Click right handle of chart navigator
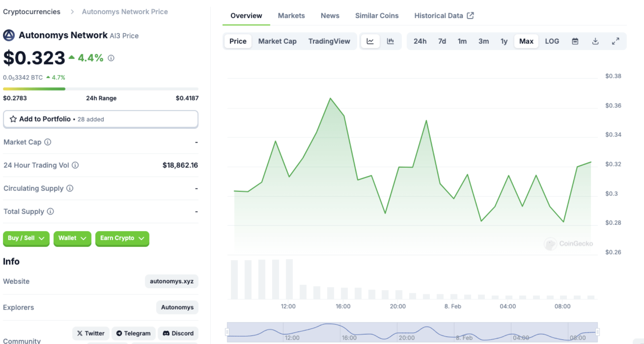Viewport: 644px width, 344px height. pos(597,332)
